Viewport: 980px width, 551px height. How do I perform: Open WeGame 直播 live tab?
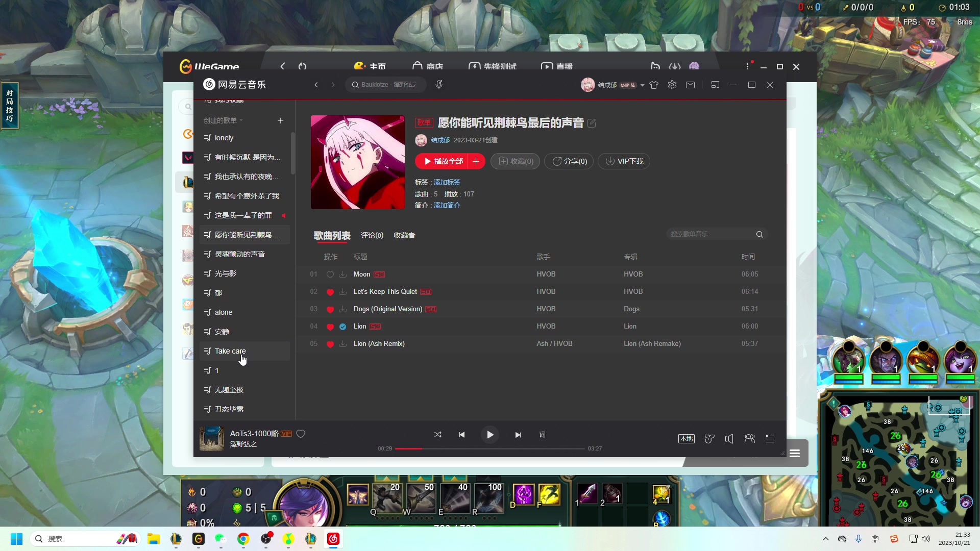(557, 66)
